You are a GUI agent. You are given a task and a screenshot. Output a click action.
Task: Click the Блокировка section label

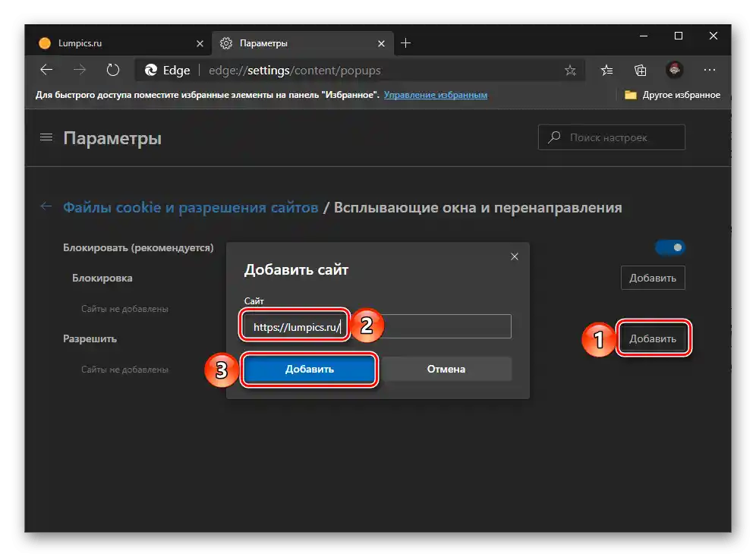tap(102, 278)
